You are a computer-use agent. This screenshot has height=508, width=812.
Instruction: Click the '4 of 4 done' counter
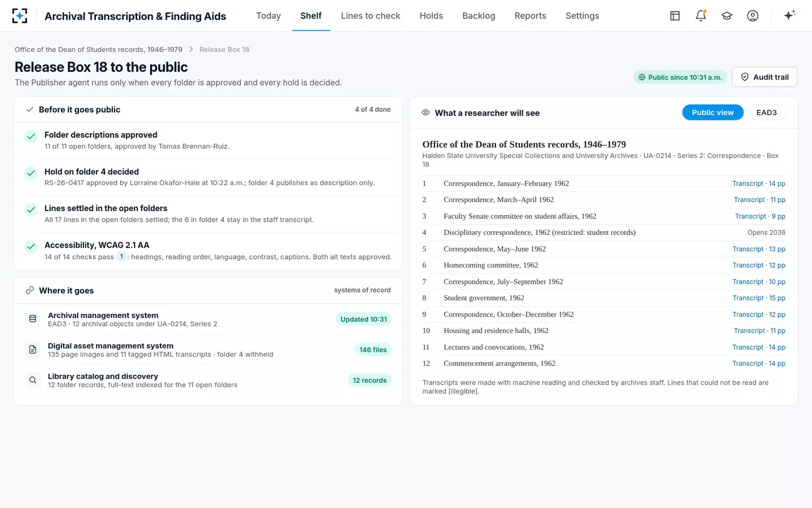[x=373, y=110]
